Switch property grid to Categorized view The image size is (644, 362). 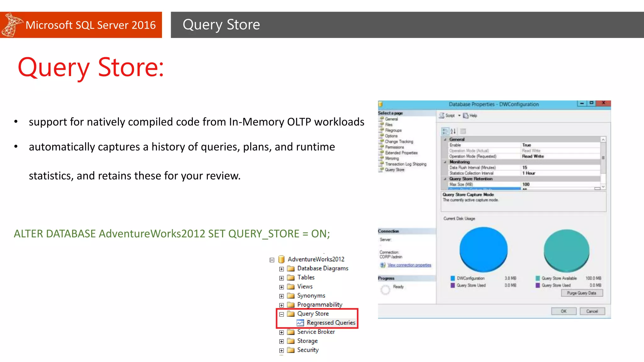[x=445, y=131]
